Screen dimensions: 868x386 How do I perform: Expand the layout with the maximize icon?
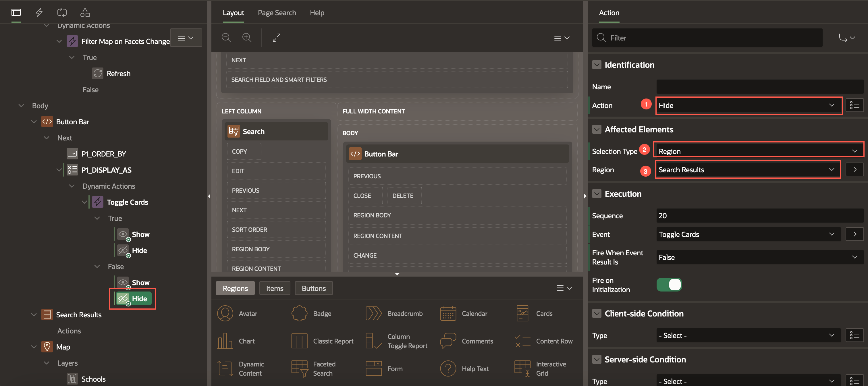point(276,38)
